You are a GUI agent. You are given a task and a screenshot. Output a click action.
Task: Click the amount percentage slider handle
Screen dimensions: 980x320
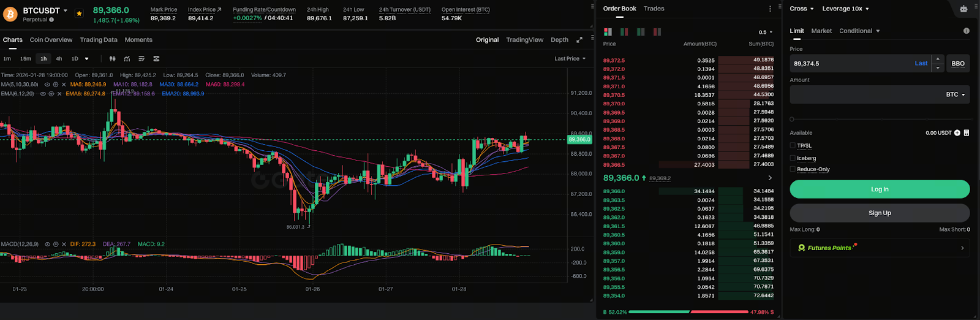click(792, 120)
